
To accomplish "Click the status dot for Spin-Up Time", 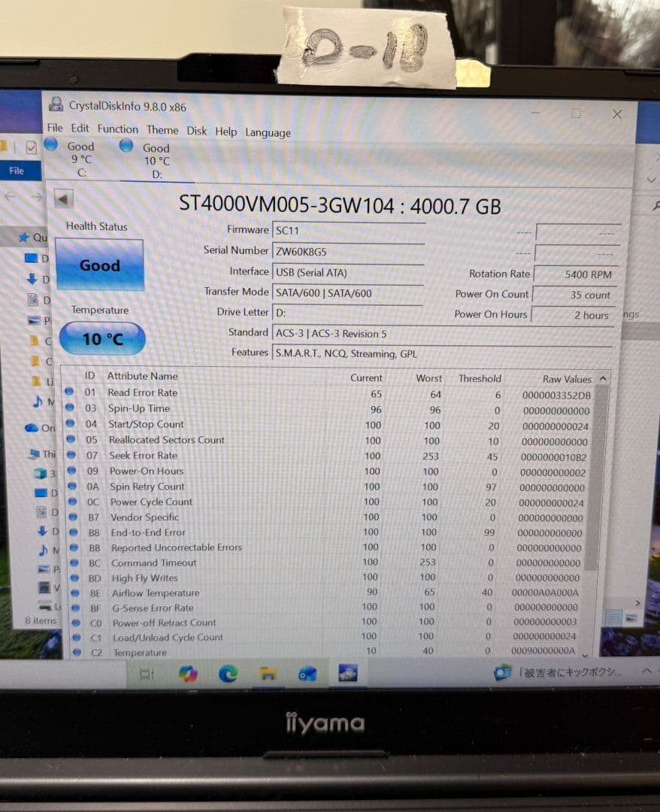I will point(70,407).
